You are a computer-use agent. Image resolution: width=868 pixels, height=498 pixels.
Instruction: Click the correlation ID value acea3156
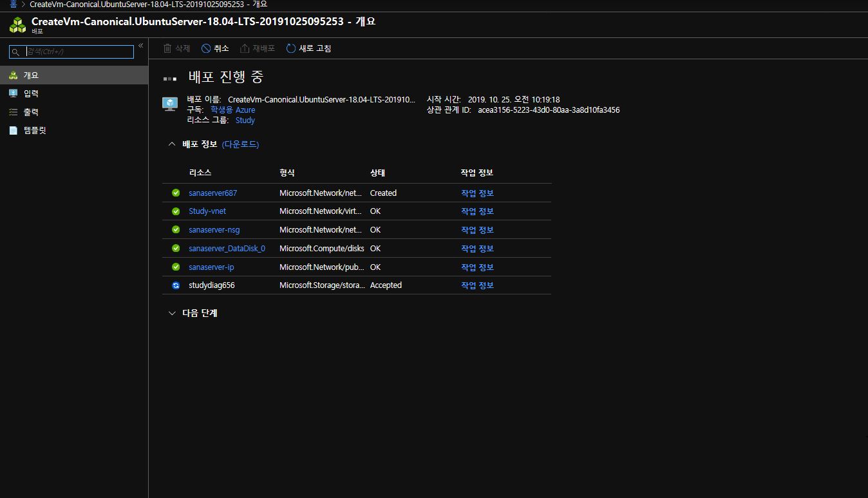point(549,110)
